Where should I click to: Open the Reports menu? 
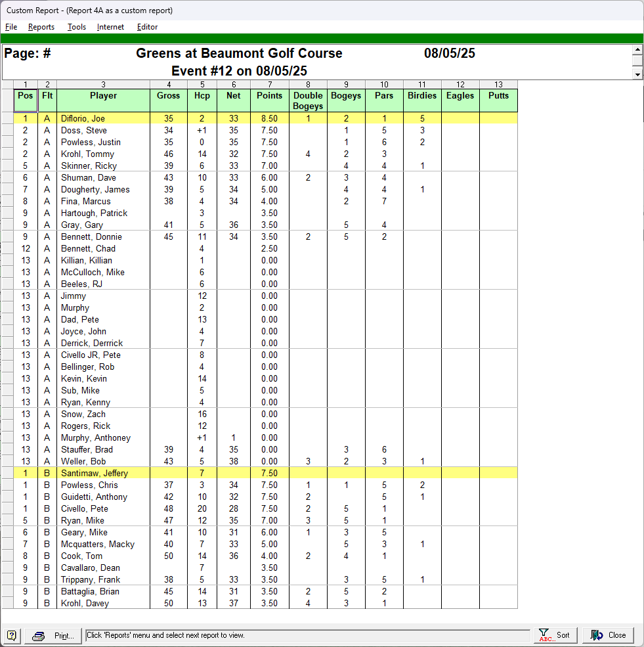click(41, 27)
